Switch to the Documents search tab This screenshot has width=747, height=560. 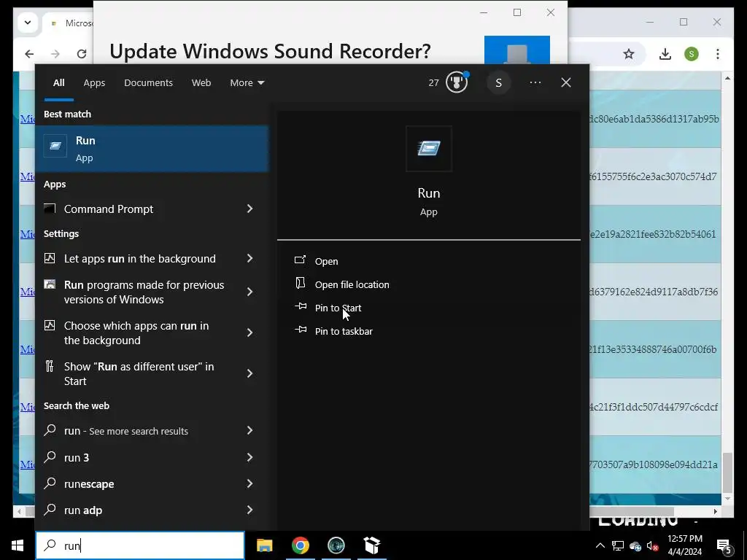click(x=148, y=83)
